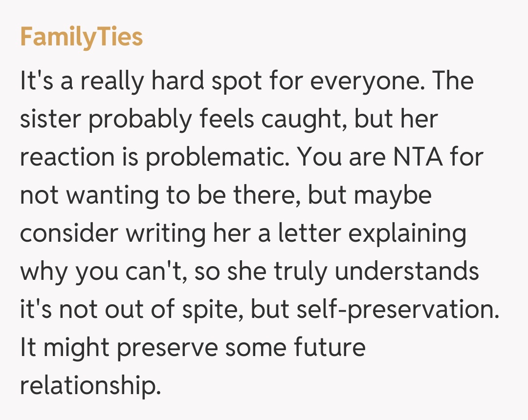Click the word "maybe" in the comment
This screenshot has width=528, height=420.
pyautogui.click(x=394, y=195)
